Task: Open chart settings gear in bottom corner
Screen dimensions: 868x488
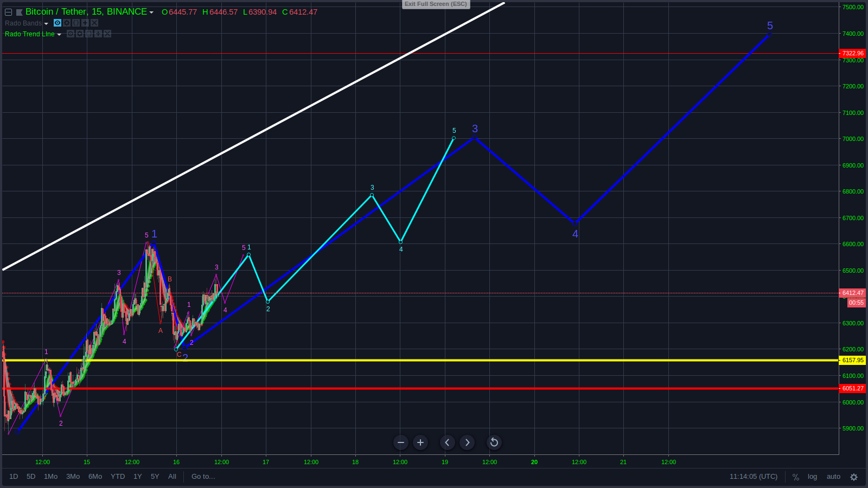Action: (x=854, y=477)
